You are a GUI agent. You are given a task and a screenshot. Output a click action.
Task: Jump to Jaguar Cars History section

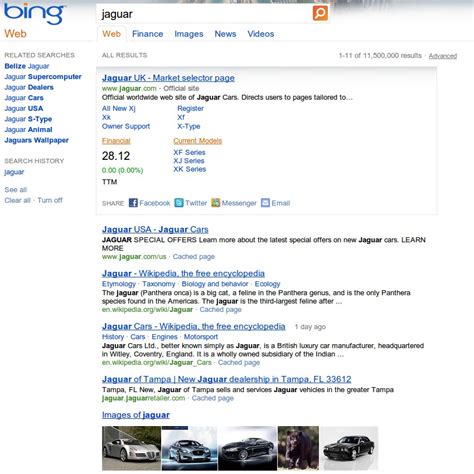click(x=113, y=337)
